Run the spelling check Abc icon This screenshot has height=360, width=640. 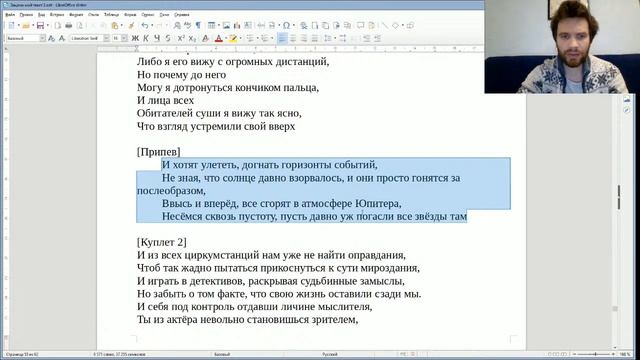click(187, 25)
